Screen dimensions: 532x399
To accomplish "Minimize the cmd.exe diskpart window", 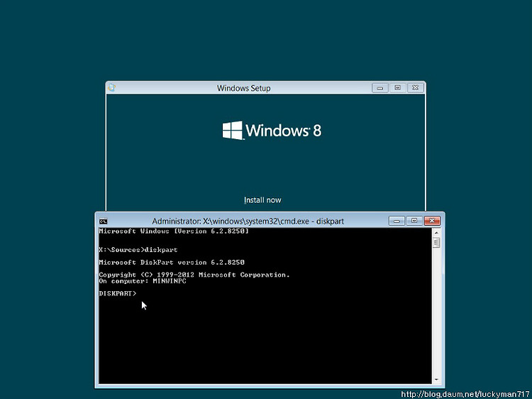I will click(x=397, y=221).
